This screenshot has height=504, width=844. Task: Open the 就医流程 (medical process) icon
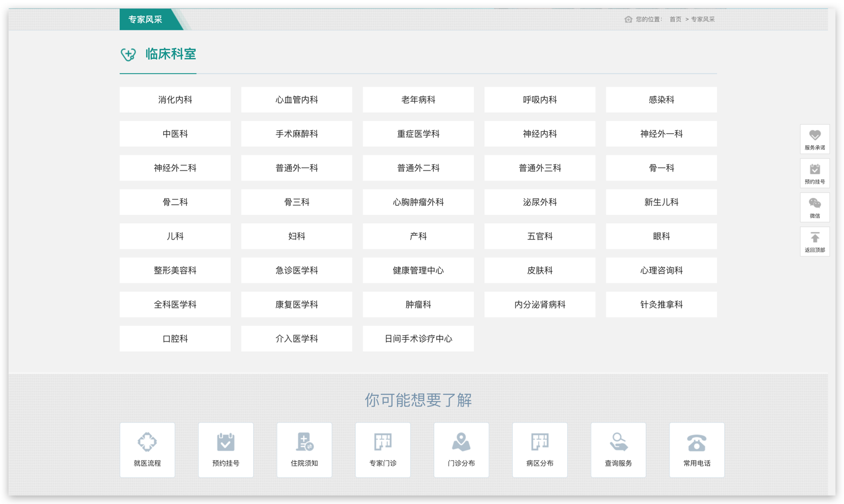point(147,449)
